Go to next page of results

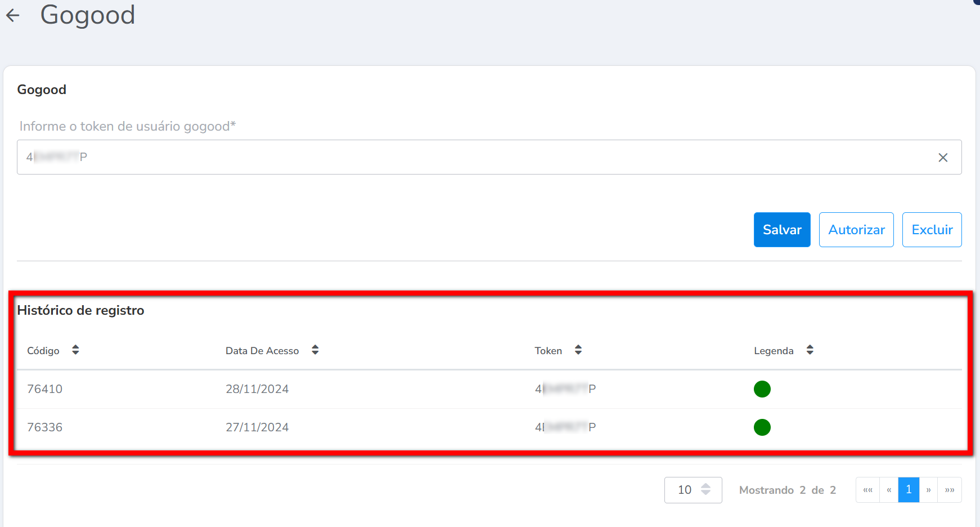(928, 490)
